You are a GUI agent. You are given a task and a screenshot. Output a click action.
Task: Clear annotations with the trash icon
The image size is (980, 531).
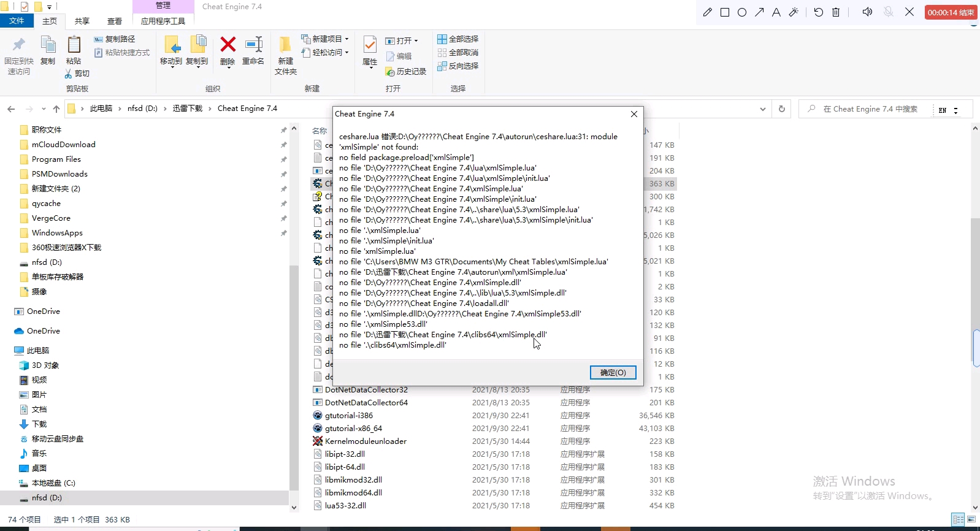(836, 12)
